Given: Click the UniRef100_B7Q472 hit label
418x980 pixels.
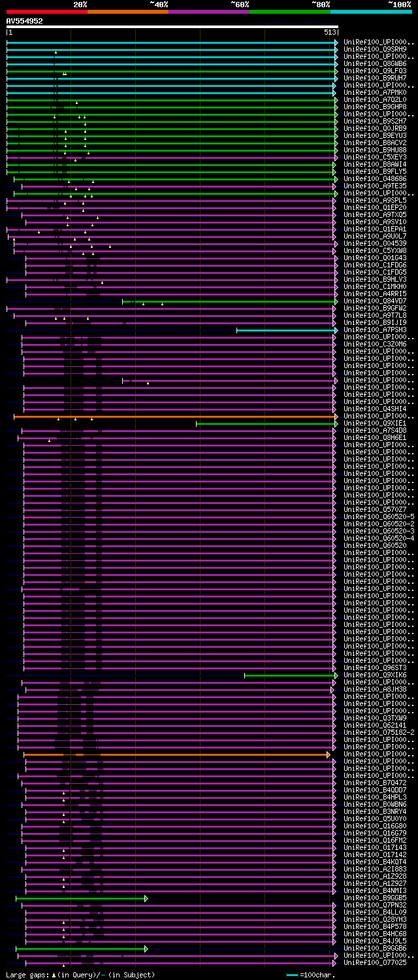Looking at the screenshot, I should tap(375, 783).
